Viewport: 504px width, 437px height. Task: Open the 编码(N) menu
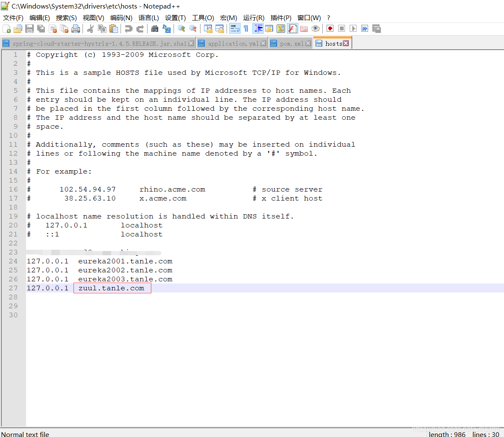pyautogui.click(x=121, y=18)
